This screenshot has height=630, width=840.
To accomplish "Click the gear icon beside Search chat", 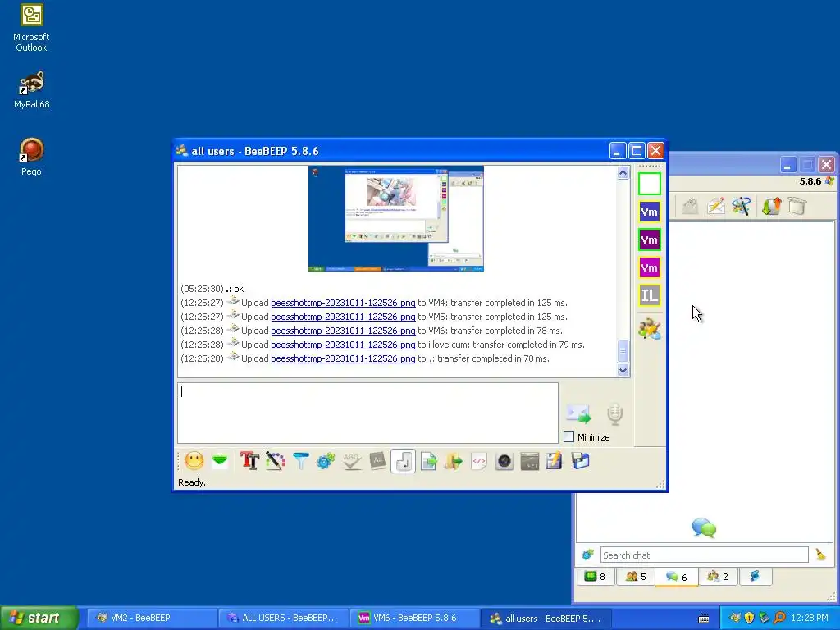I will point(587,555).
